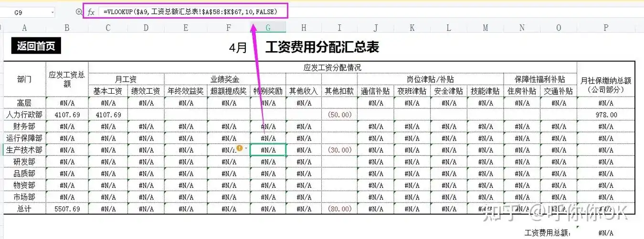
Task: Select column I header
Action: pyautogui.click(x=339, y=28)
